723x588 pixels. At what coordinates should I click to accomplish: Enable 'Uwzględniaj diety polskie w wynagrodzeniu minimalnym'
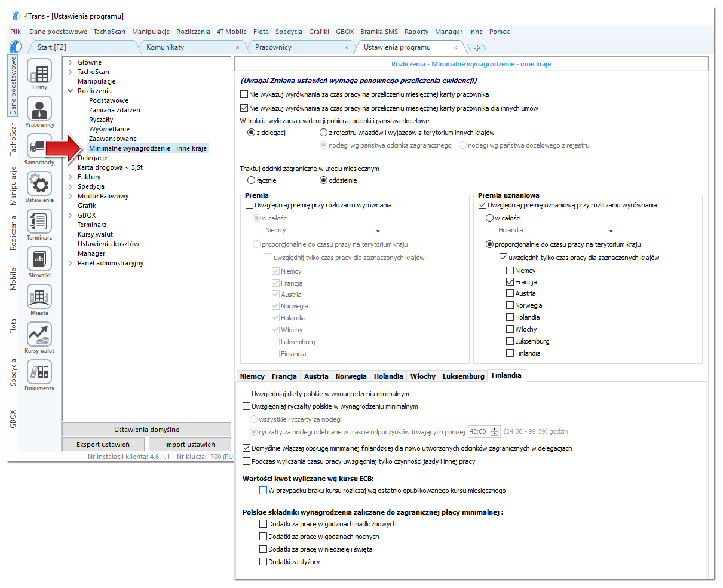(247, 394)
